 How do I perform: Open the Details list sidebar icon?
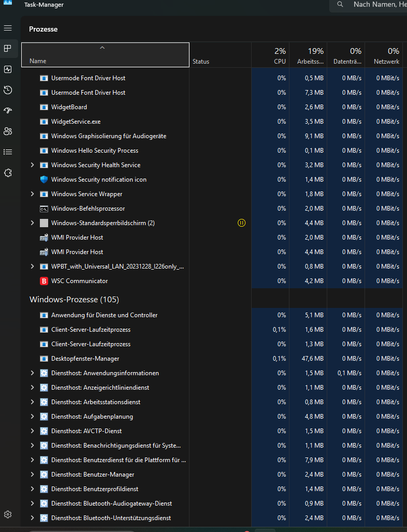point(8,152)
